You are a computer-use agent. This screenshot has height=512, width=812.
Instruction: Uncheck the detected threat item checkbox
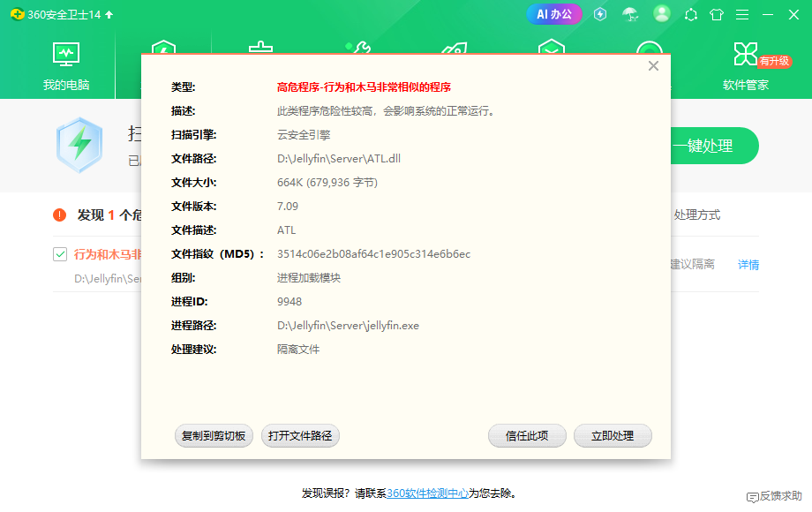point(60,254)
